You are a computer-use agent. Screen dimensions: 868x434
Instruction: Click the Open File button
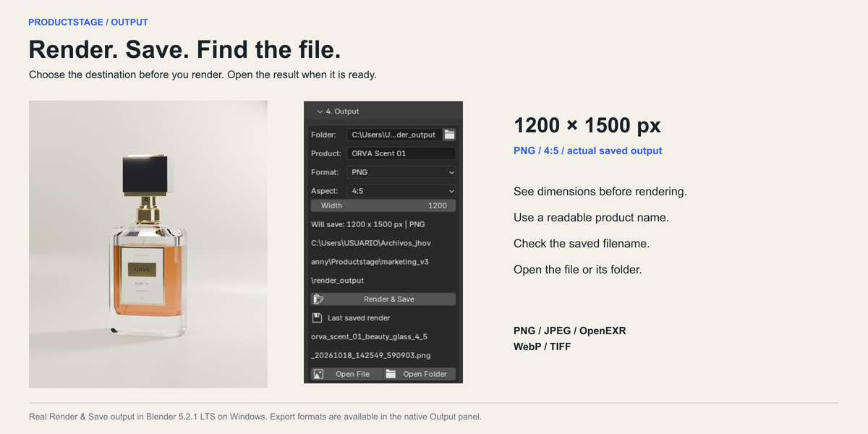pos(346,374)
